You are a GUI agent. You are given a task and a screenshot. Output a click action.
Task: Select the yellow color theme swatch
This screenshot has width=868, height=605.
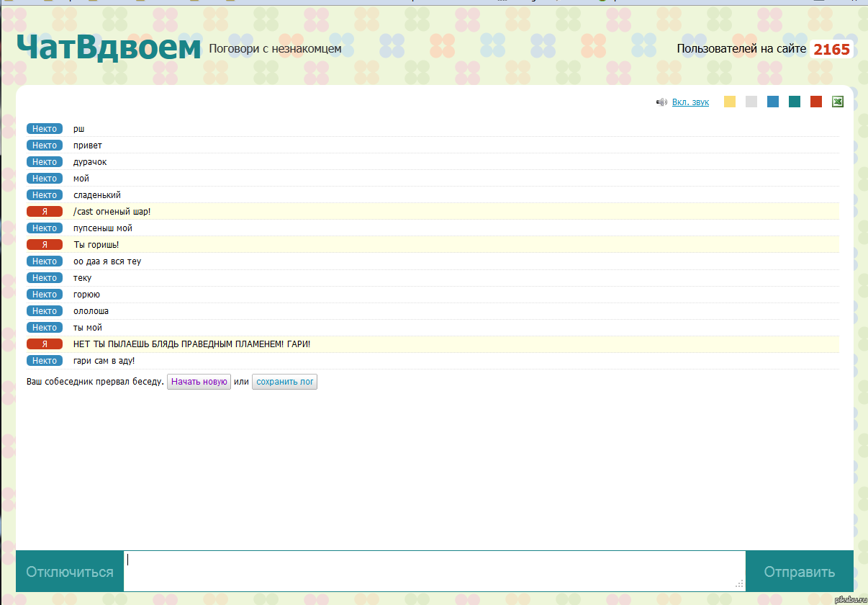point(730,102)
